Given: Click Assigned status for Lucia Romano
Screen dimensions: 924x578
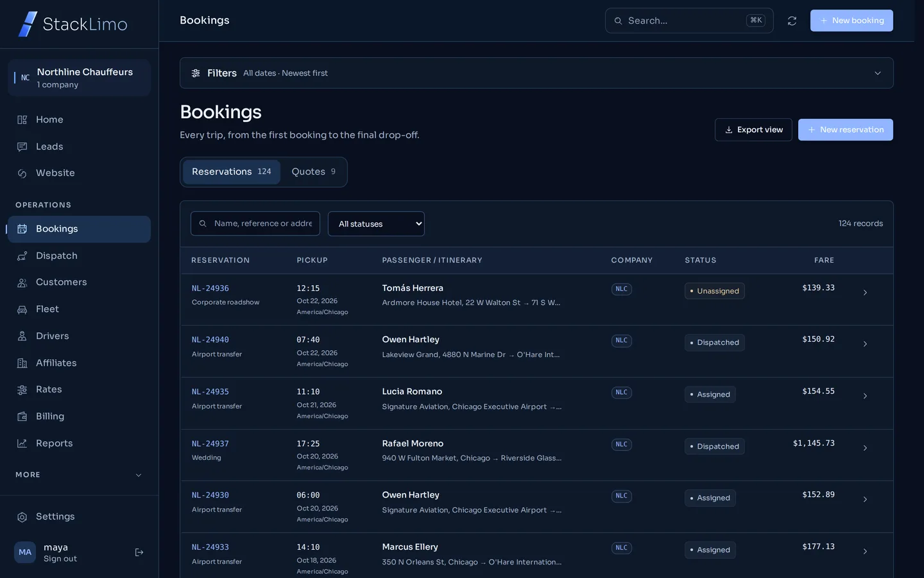Looking at the screenshot, I should click(710, 394).
